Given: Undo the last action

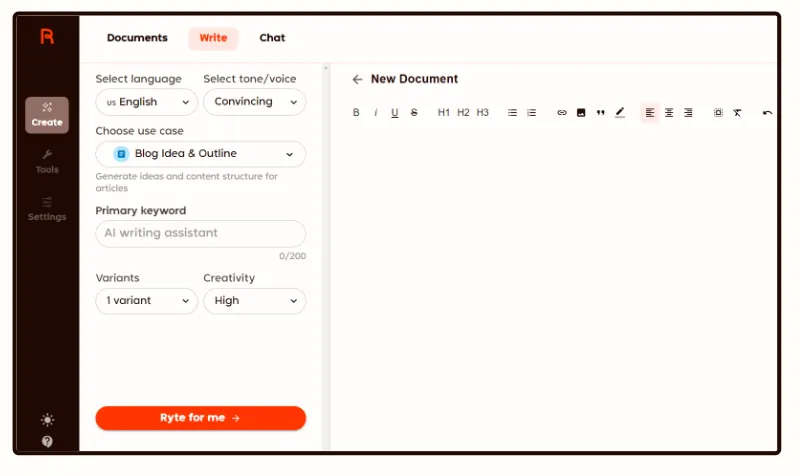Looking at the screenshot, I should tap(767, 113).
